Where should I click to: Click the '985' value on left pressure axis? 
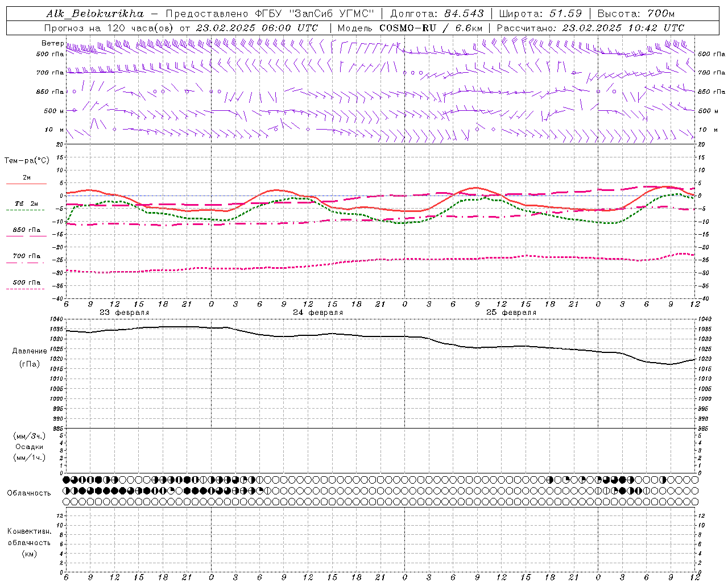click(57, 429)
